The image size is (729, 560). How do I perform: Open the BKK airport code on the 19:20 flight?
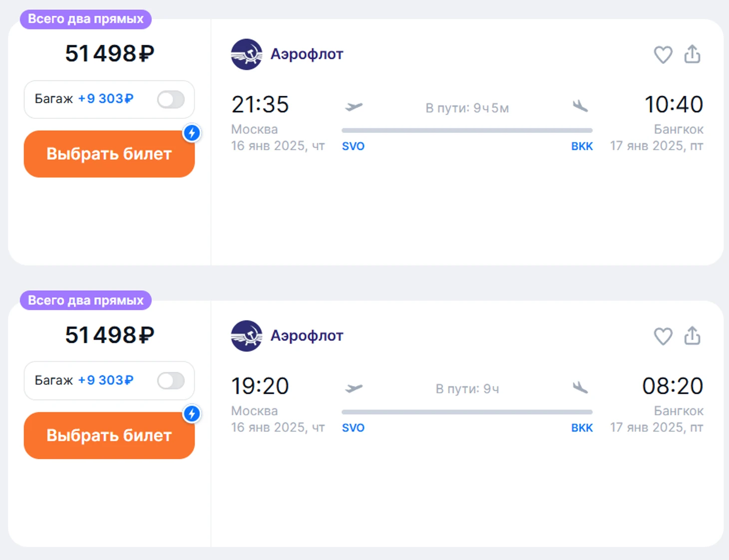pos(582,428)
